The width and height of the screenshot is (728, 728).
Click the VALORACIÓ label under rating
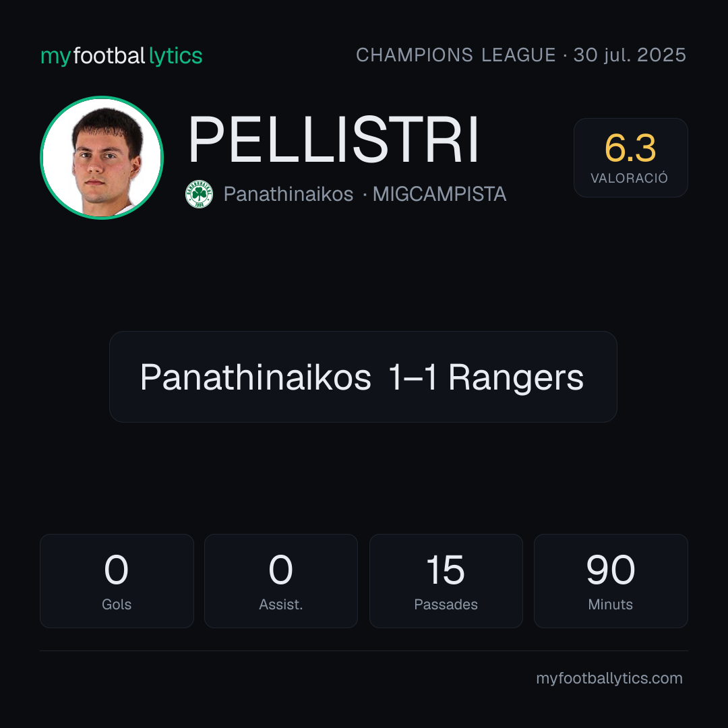[x=629, y=178]
